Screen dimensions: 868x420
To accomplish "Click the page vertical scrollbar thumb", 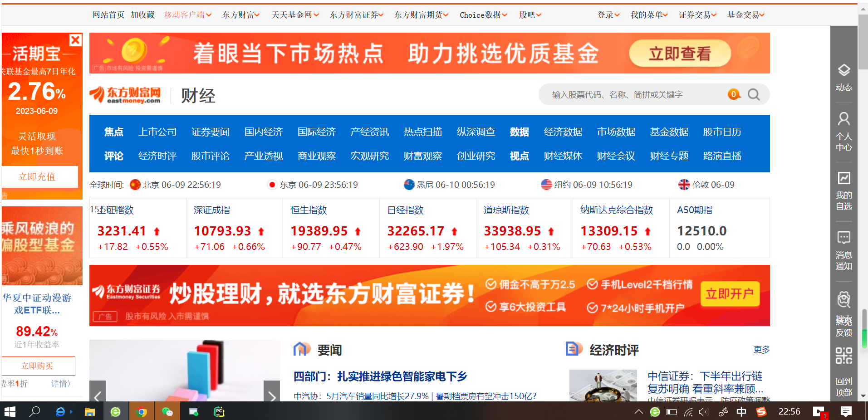I will 863,41.
